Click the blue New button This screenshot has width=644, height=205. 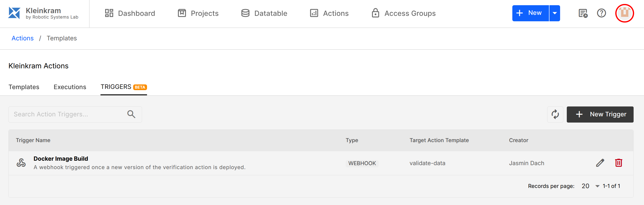click(530, 13)
